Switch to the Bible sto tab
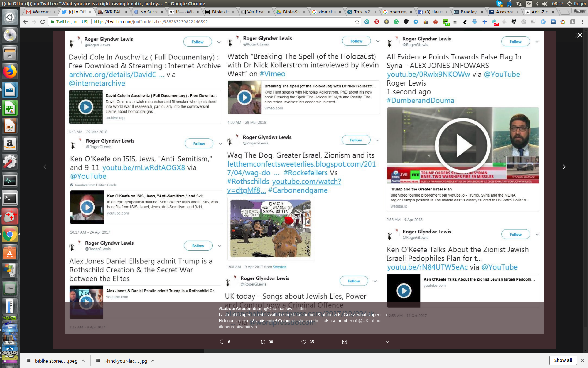 tap(221, 12)
